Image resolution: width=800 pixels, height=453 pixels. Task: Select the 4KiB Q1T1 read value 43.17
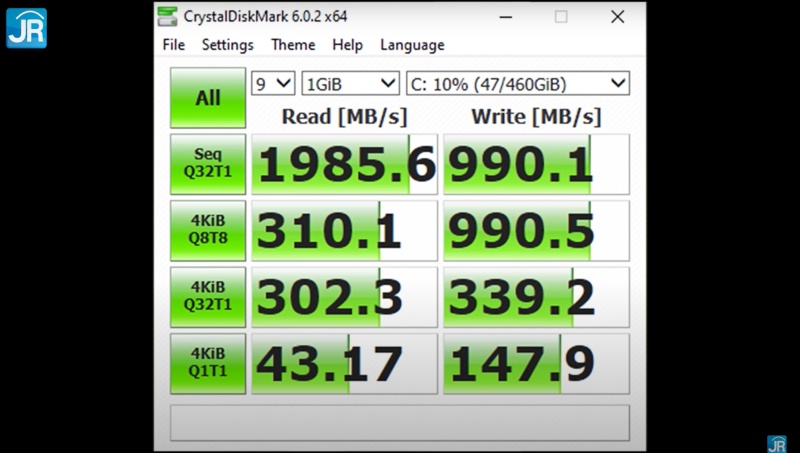[x=344, y=363]
